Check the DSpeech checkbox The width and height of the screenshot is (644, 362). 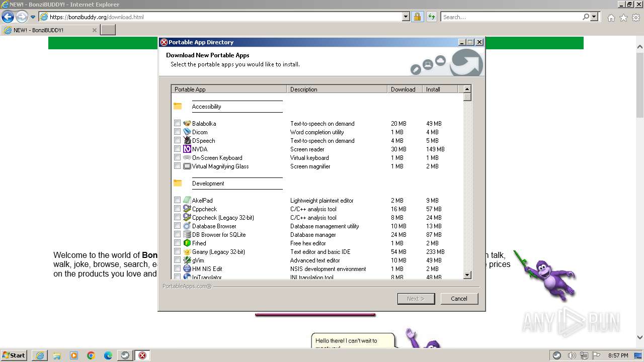click(x=177, y=140)
